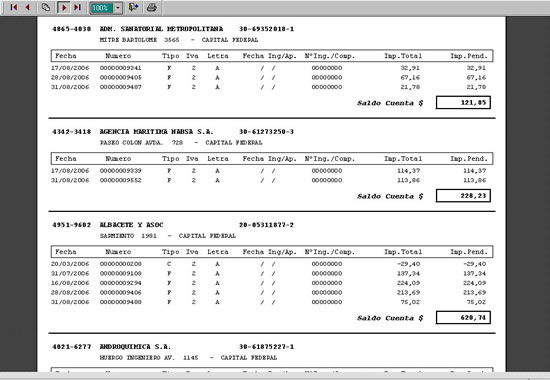
Task: Click the horizontal scrollbar at window bottom
Action: (x=275, y=376)
